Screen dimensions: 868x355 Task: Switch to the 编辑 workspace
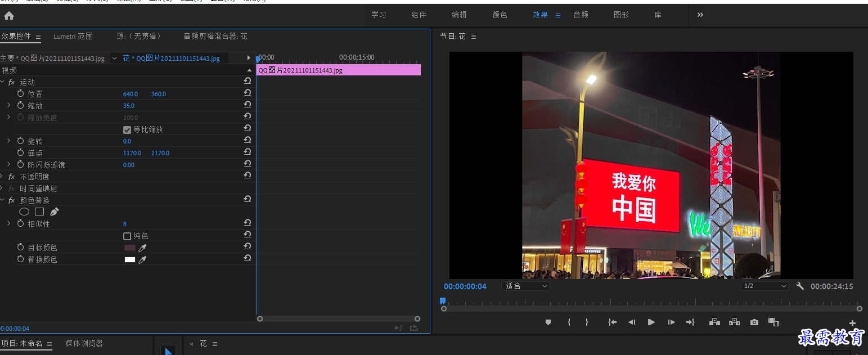[459, 15]
